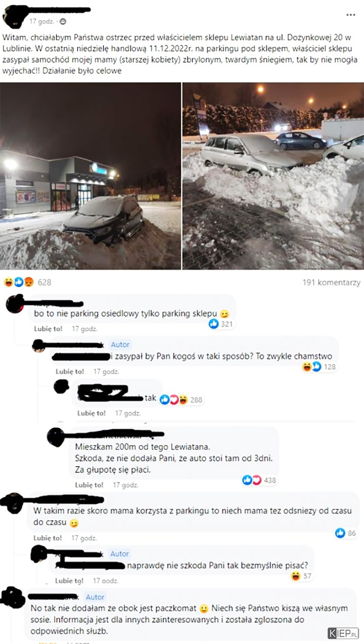Click the reaction icons showing 288
The width and height of the screenshot is (364, 644).
tap(174, 400)
